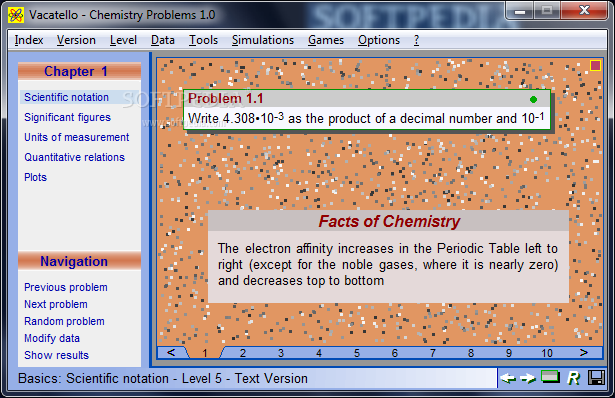Load a Random problem
Image resolution: width=615 pixels, height=398 pixels.
(64, 321)
